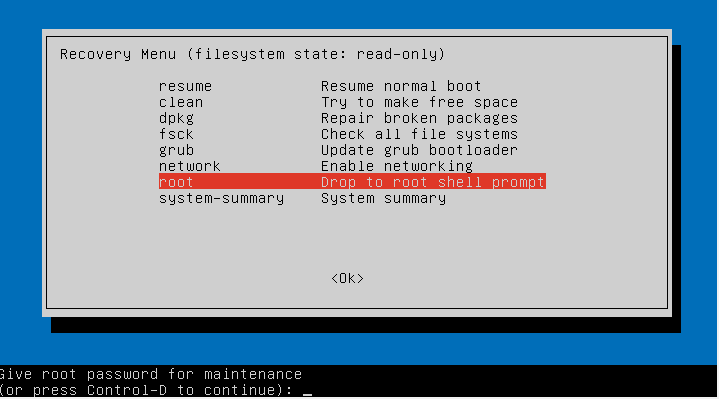This screenshot has width=719, height=399.
Task: Click 'Enable networking' description
Action: (397, 166)
